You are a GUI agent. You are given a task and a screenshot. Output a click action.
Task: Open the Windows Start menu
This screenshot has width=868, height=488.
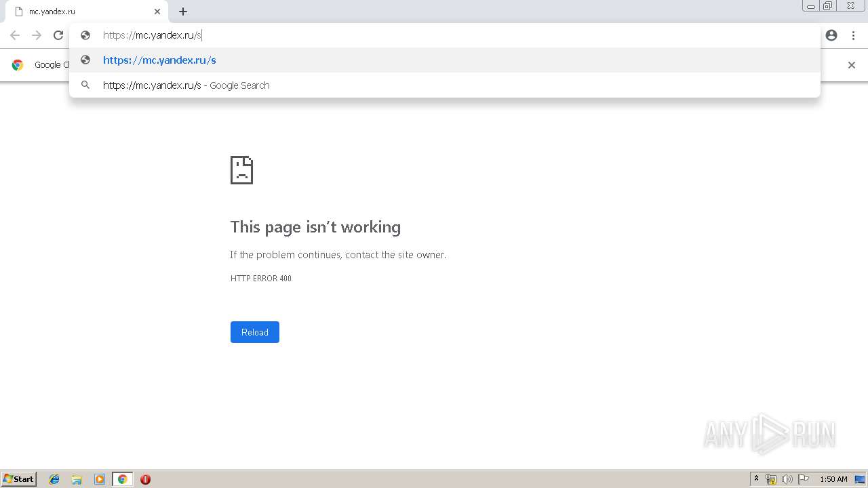[x=18, y=479]
